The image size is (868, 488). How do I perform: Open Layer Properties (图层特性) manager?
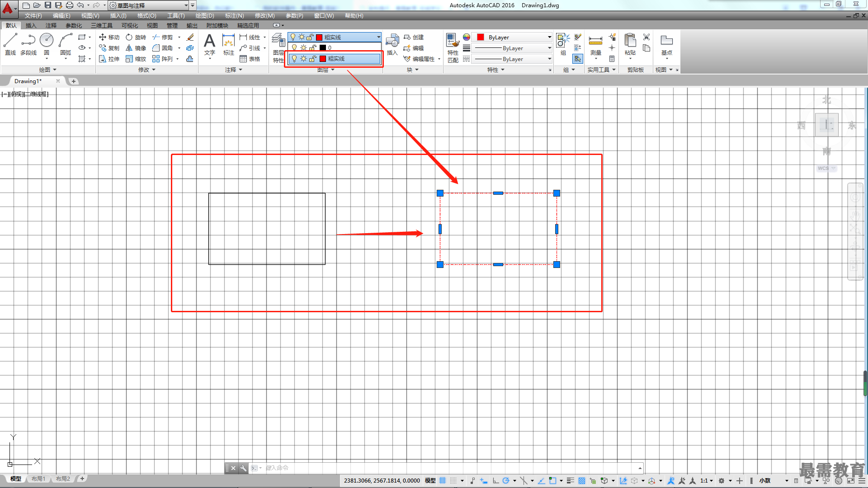point(278,47)
